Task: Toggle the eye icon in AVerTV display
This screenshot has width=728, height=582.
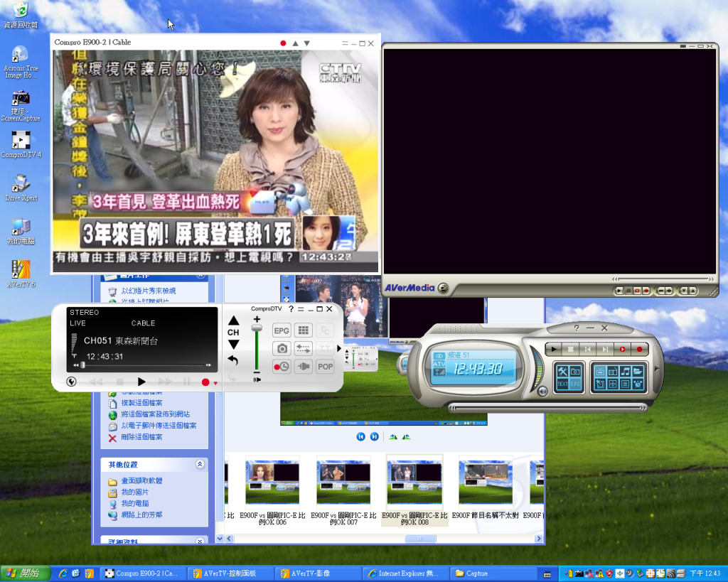Action: pos(439,356)
